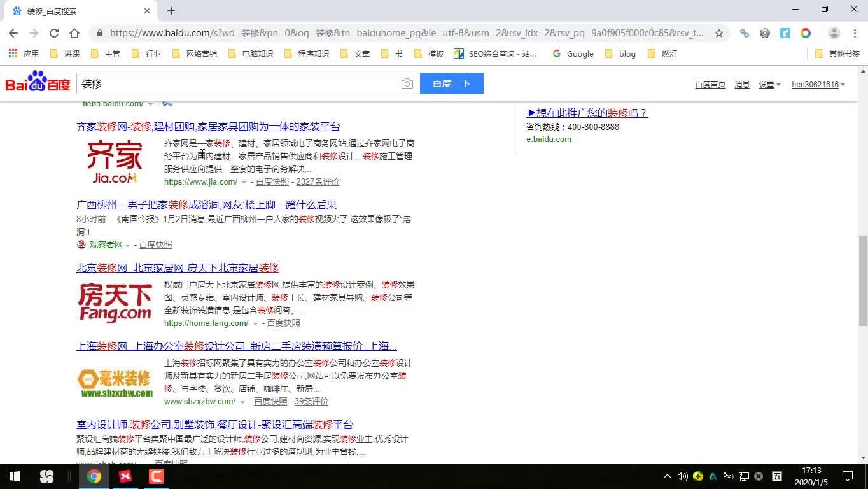Open a new browser tab

tap(171, 11)
